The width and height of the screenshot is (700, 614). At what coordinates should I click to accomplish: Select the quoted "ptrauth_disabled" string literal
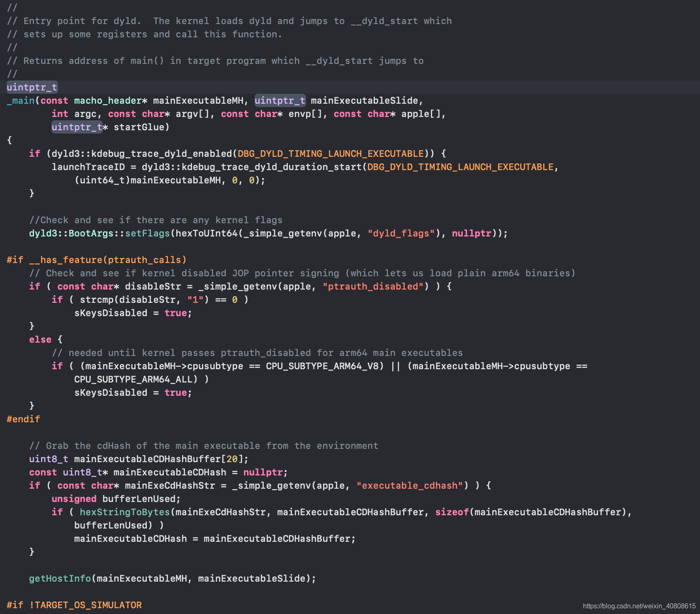point(373,286)
